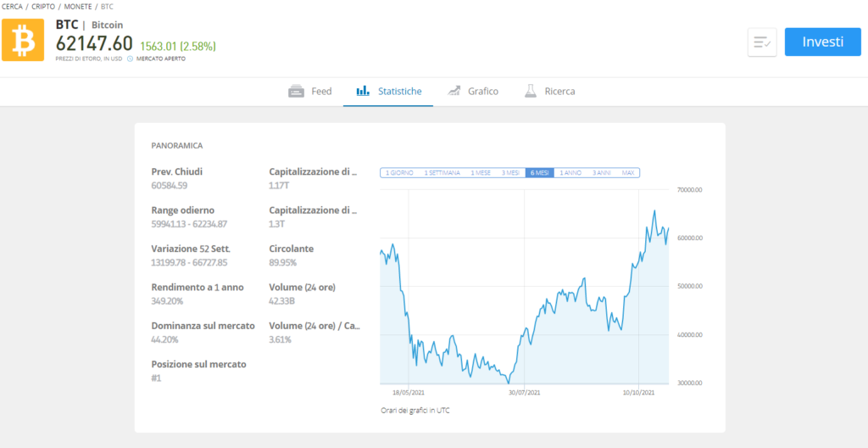Click the Orari dei grafici in UTC note

tap(415, 411)
